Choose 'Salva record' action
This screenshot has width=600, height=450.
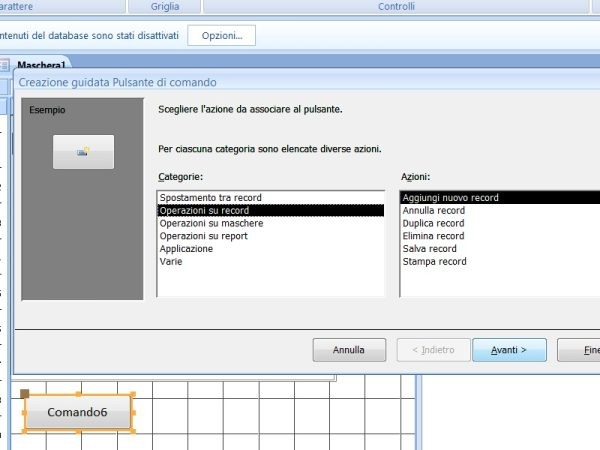[429, 249]
